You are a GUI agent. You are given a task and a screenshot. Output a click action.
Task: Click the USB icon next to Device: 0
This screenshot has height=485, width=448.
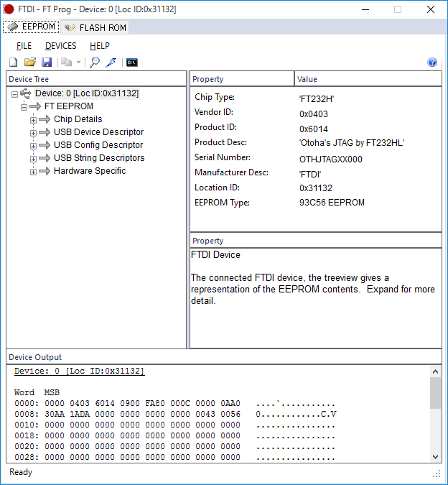[x=26, y=93]
